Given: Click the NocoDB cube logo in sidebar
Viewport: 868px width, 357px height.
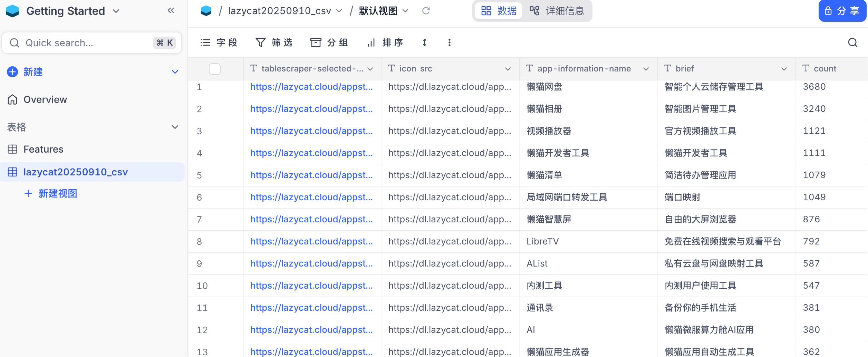Looking at the screenshot, I should (x=13, y=11).
